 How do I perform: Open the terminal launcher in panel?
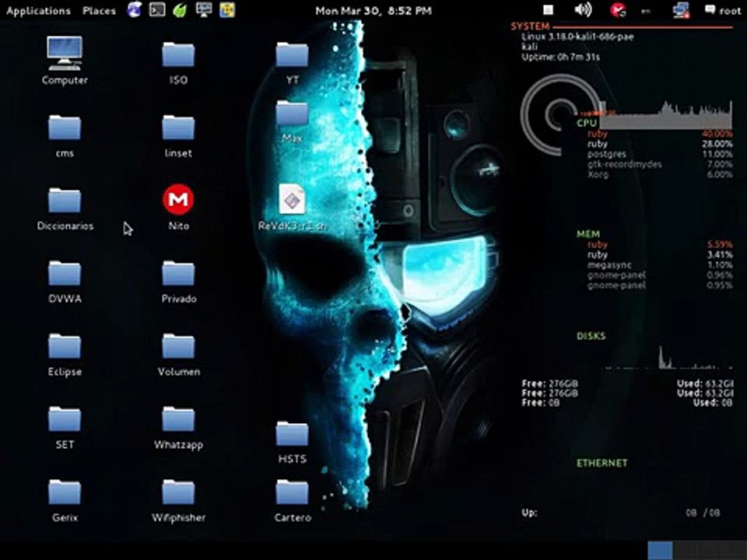coord(157,10)
